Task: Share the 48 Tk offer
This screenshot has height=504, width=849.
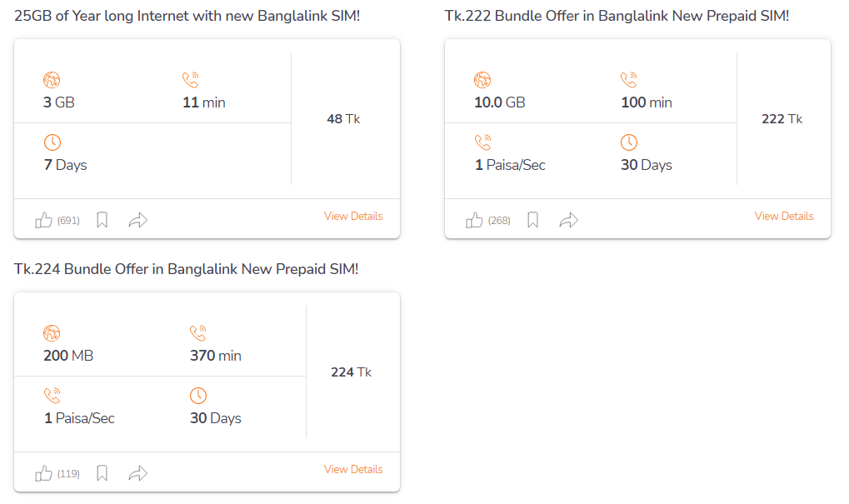Action: pyautogui.click(x=138, y=220)
